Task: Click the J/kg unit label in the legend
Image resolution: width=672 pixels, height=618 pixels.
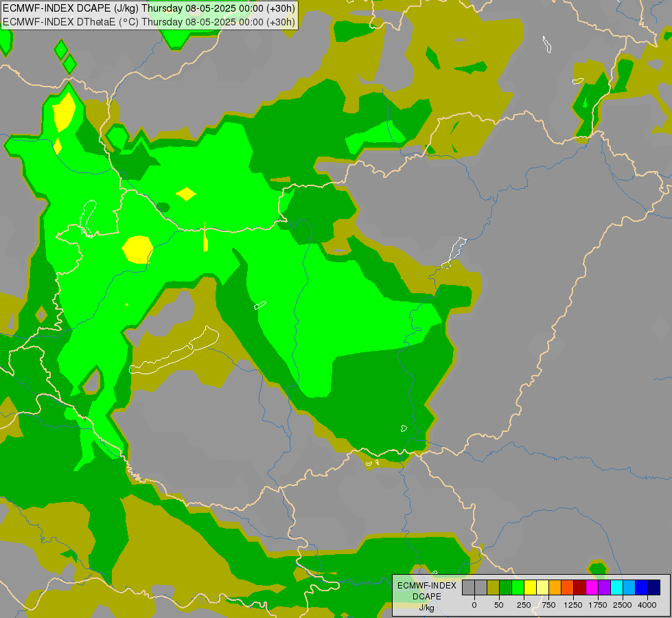Action: click(x=427, y=608)
